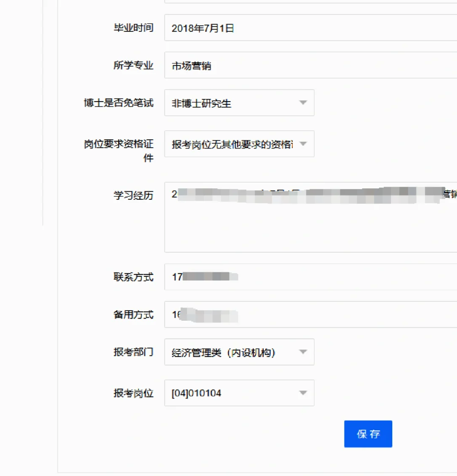Open the 博士是否免笔试 dropdown
This screenshot has height=476, width=457.
click(239, 103)
